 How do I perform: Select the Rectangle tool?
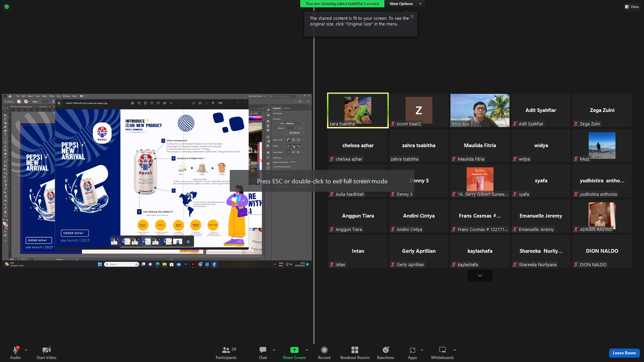(5, 142)
